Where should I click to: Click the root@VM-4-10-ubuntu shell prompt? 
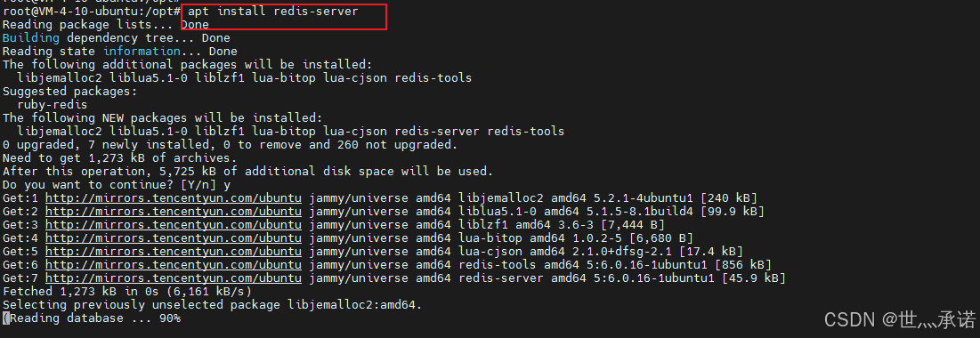click(x=92, y=12)
